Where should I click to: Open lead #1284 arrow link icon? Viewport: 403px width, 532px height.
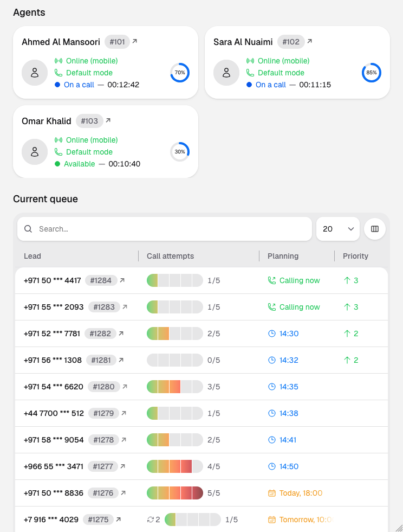pyautogui.click(x=122, y=280)
